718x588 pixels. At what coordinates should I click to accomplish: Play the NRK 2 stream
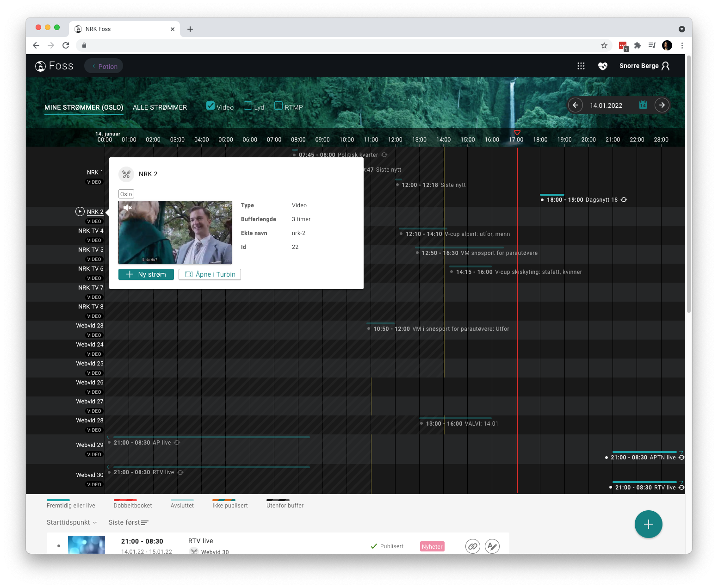coord(80,211)
